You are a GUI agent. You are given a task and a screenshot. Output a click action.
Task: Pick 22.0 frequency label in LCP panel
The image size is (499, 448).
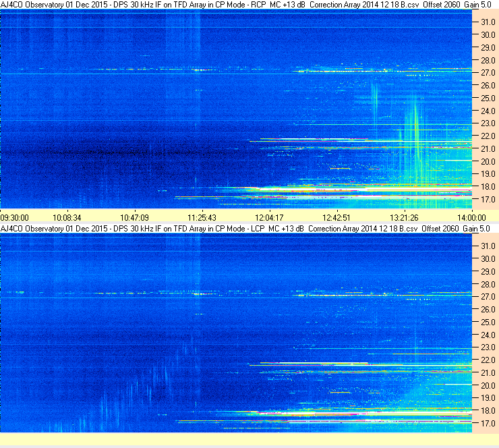pos(488,360)
